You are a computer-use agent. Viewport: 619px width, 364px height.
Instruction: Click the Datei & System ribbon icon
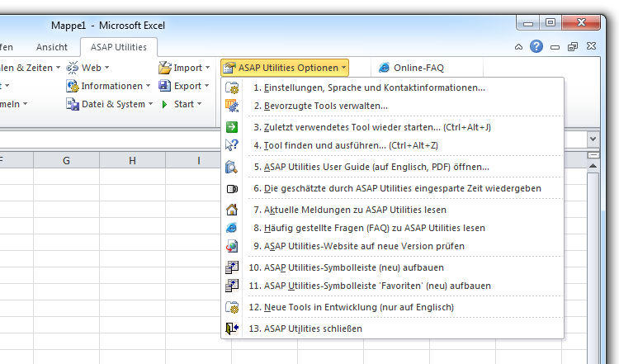click(73, 104)
